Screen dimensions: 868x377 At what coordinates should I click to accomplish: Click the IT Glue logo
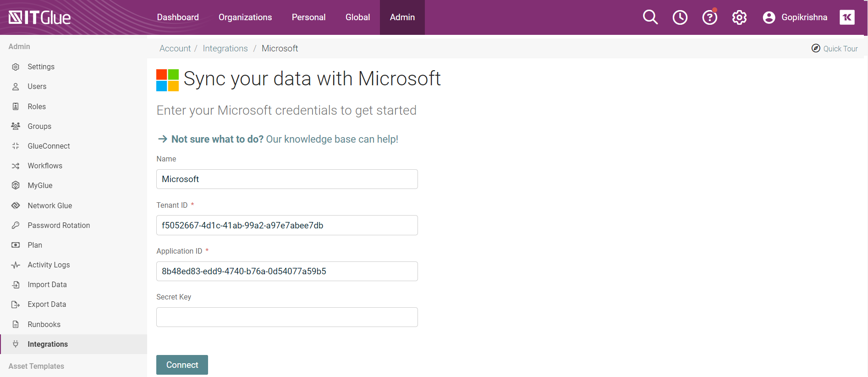[40, 17]
